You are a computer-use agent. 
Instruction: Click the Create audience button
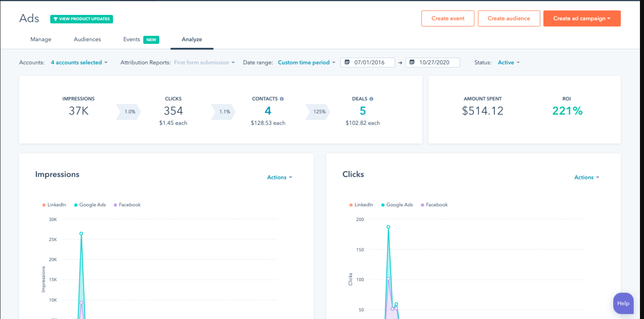[x=509, y=19]
